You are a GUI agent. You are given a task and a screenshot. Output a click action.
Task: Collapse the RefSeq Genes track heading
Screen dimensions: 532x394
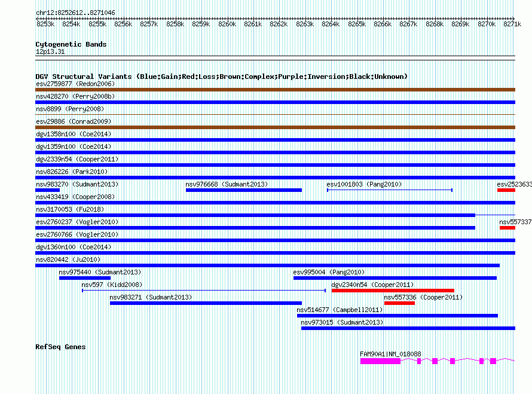pyautogui.click(x=60, y=347)
